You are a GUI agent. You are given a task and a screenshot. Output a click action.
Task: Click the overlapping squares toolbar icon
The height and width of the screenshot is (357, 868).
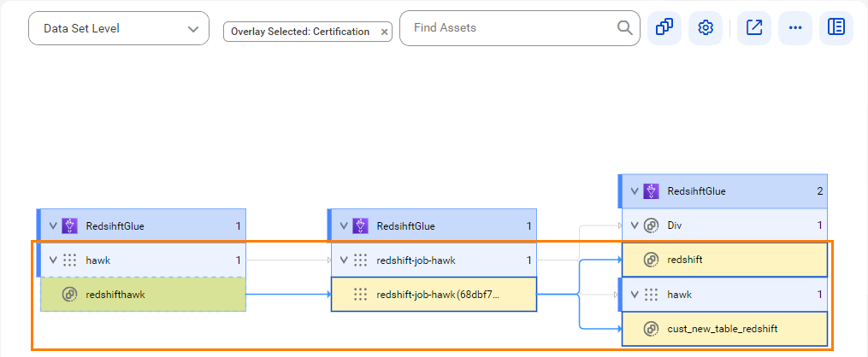(x=664, y=27)
